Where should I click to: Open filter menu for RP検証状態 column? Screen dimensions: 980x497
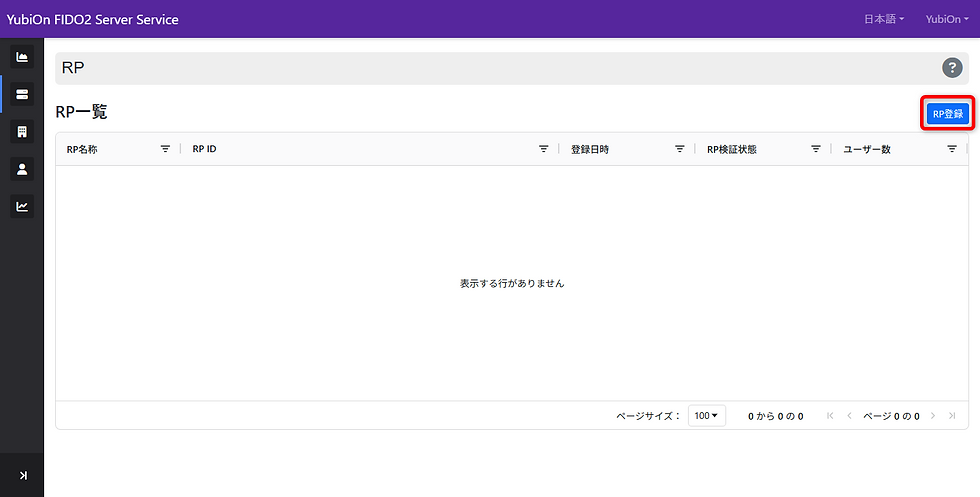click(x=816, y=149)
